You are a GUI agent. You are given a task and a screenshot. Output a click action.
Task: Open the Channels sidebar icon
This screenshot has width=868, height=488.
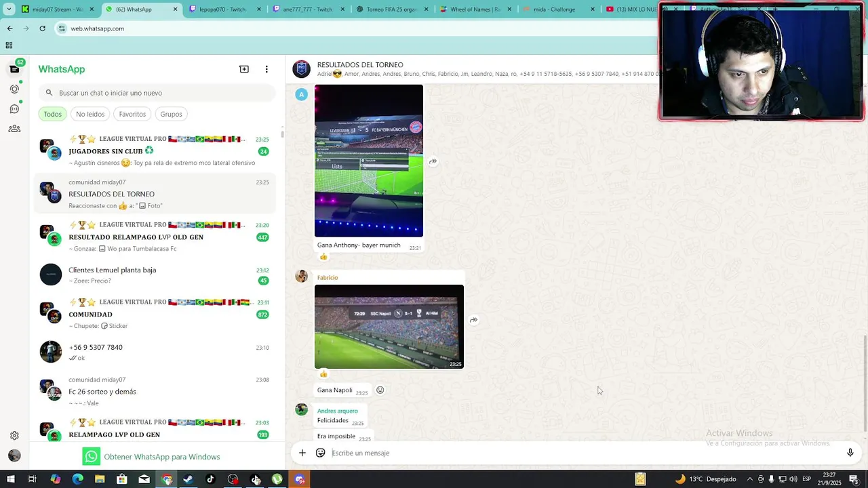click(14, 108)
